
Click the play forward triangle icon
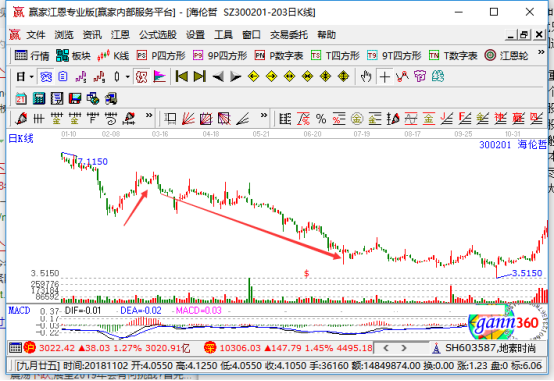(235, 76)
